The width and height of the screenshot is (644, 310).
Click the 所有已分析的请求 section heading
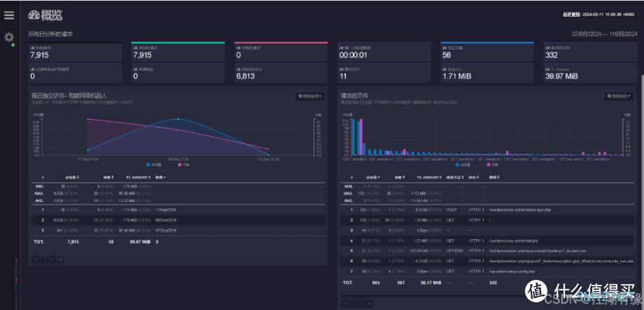point(50,34)
